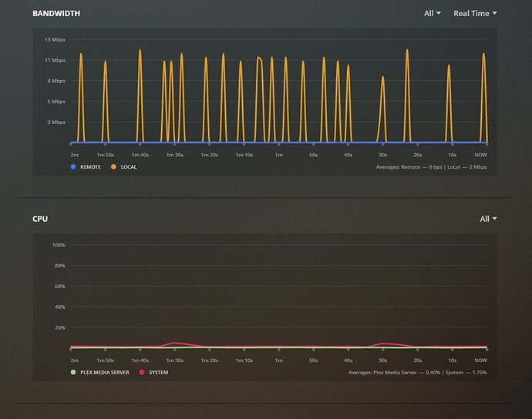Click the '3 Mbps' bandwidth axis label
Viewport: 532px width, 419px height.
(x=56, y=122)
